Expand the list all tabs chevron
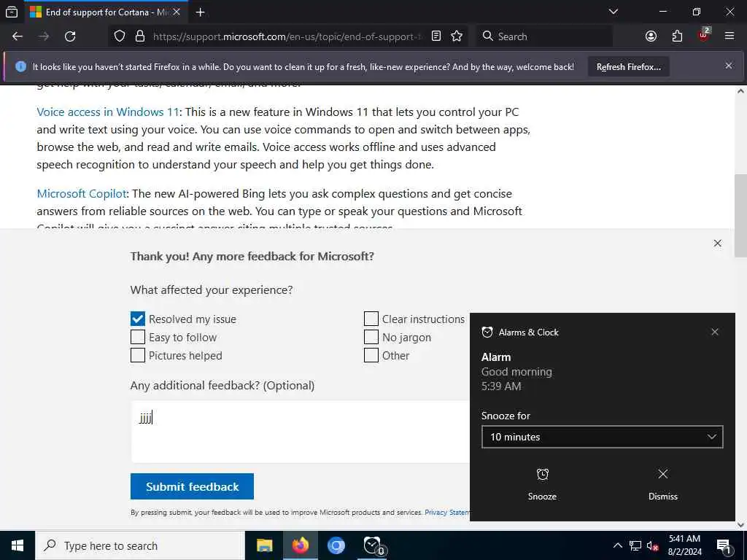This screenshot has width=747, height=560. point(614,12)
